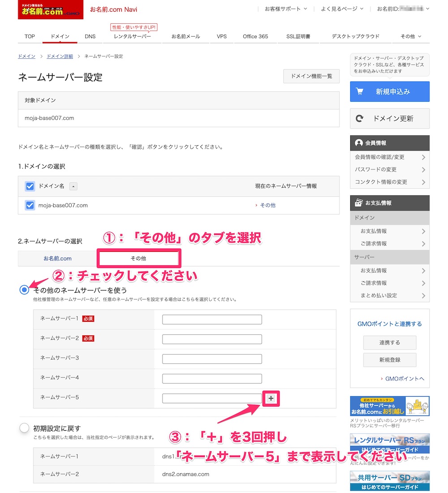The height and width of the screenshot is (493, 448).
Task: Focus the ネームサーバー2 input field
Action: click(212, 339)
